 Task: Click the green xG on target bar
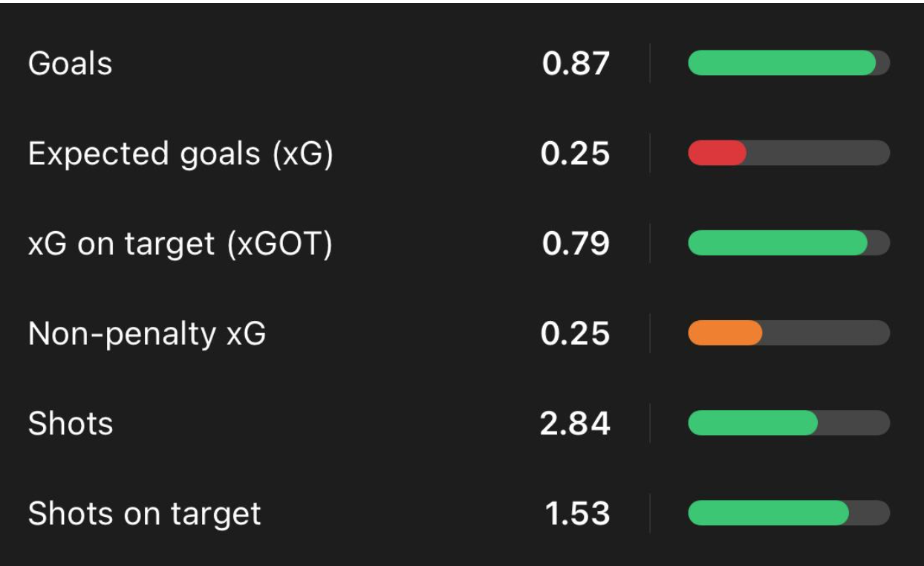778,243
